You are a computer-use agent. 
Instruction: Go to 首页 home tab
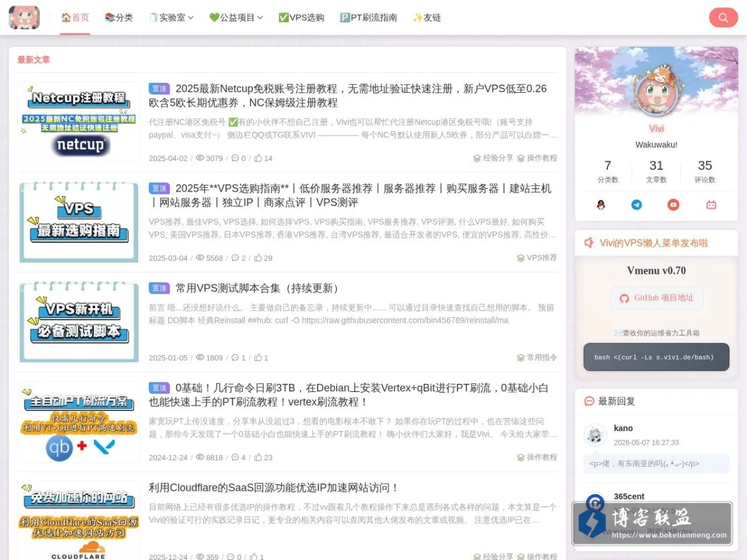click(75, 17)
